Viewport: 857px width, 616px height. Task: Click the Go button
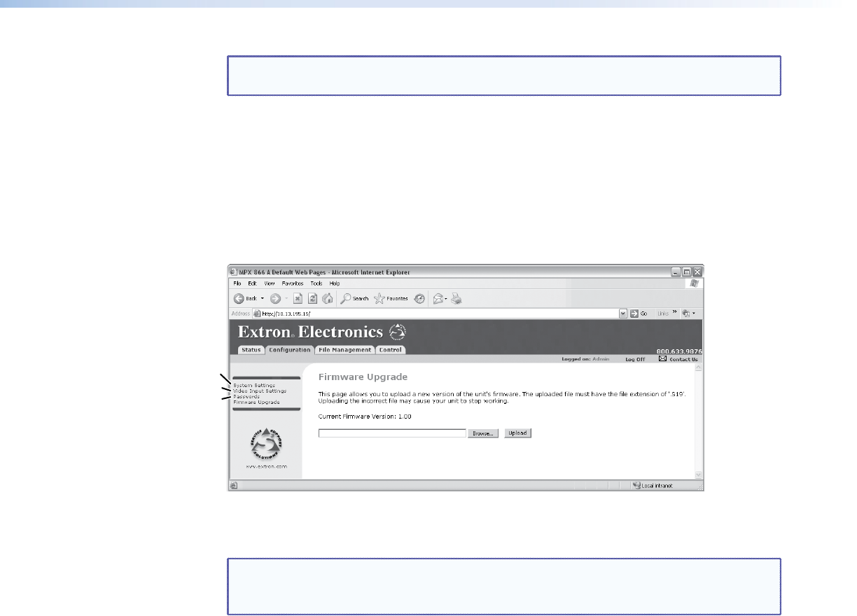coord(638,313)
